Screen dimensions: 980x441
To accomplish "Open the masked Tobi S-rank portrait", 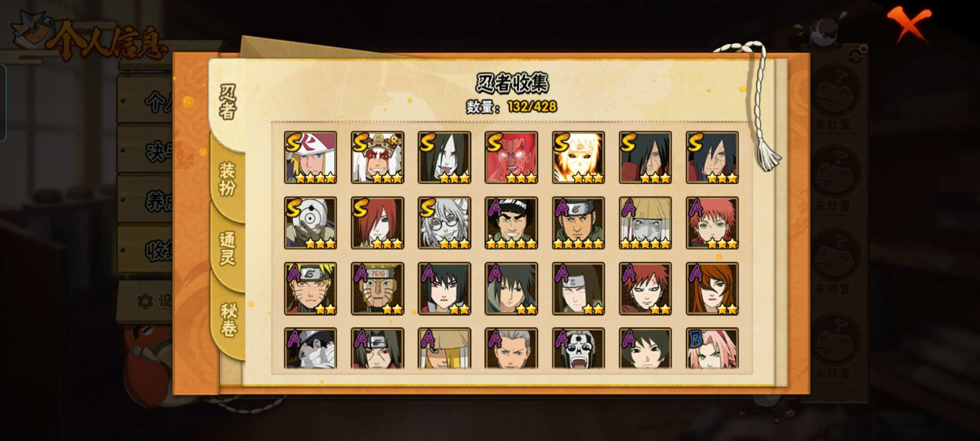I will pos(310,223).
